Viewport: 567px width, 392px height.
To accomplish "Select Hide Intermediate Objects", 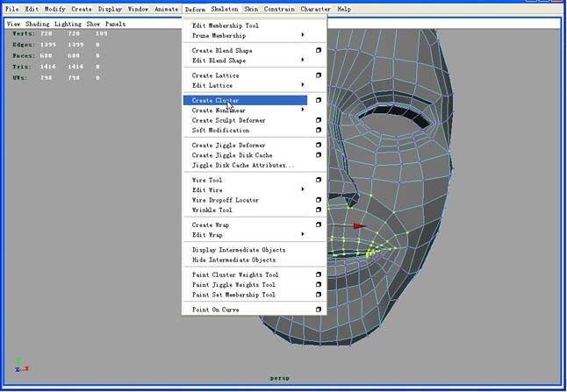I will pyautogui.click(x=233, y=260).
